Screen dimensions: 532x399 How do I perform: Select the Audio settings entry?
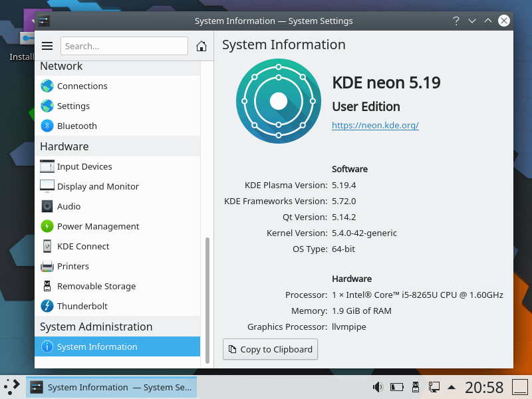pyautogui.click(x=68, y=206)
